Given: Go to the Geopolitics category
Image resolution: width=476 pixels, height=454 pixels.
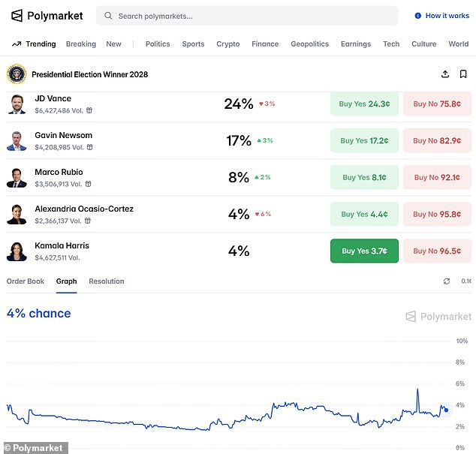Looking at the screenshot, I should 309,44.
